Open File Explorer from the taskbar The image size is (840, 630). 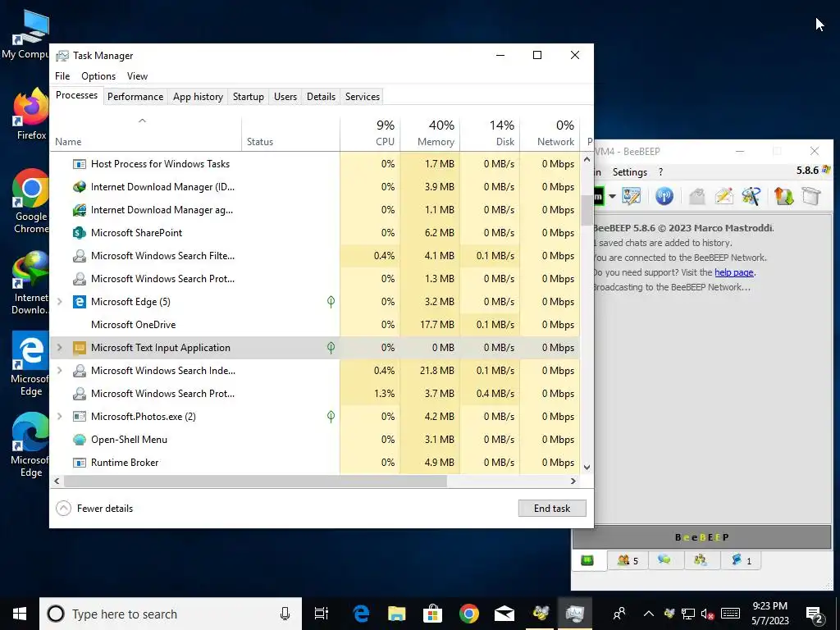click(397, 614)
